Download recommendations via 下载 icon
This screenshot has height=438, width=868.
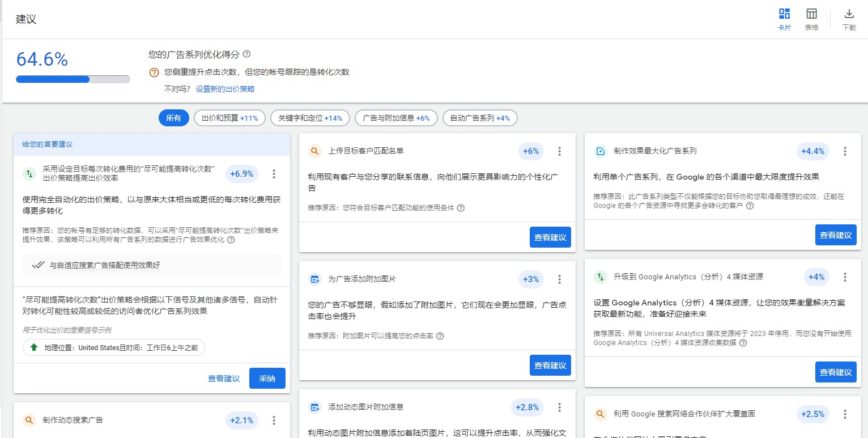click(849, 14)
